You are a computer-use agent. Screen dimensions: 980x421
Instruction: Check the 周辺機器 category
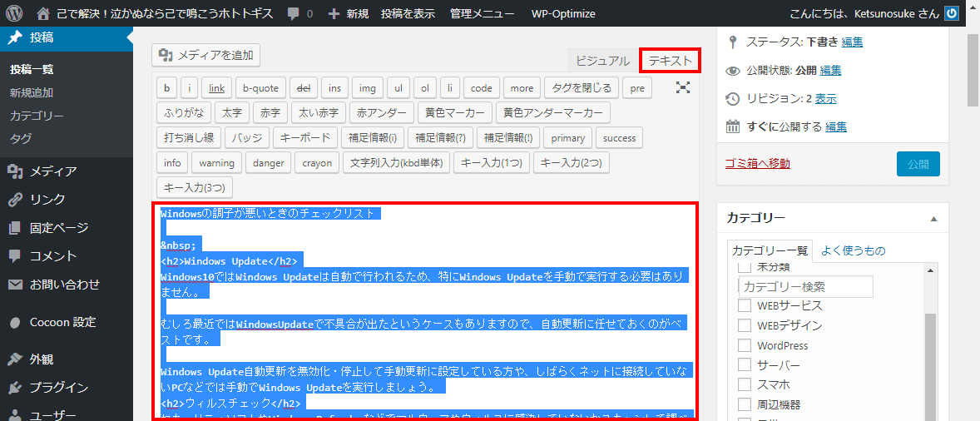point(745,404)
